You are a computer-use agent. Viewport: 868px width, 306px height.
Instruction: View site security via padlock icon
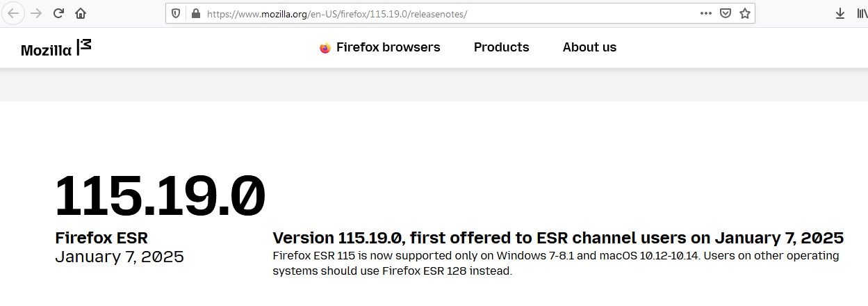click(x=195, y=13)
